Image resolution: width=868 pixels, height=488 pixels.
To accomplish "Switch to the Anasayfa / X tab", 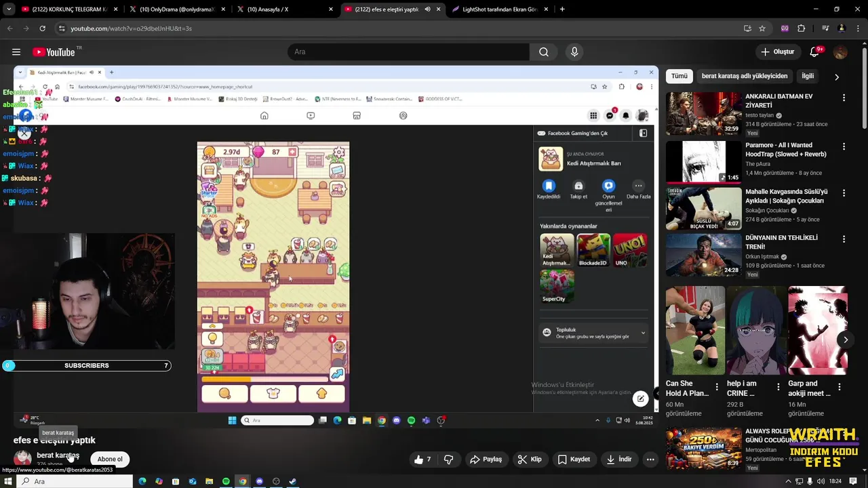I will point(285,9).
